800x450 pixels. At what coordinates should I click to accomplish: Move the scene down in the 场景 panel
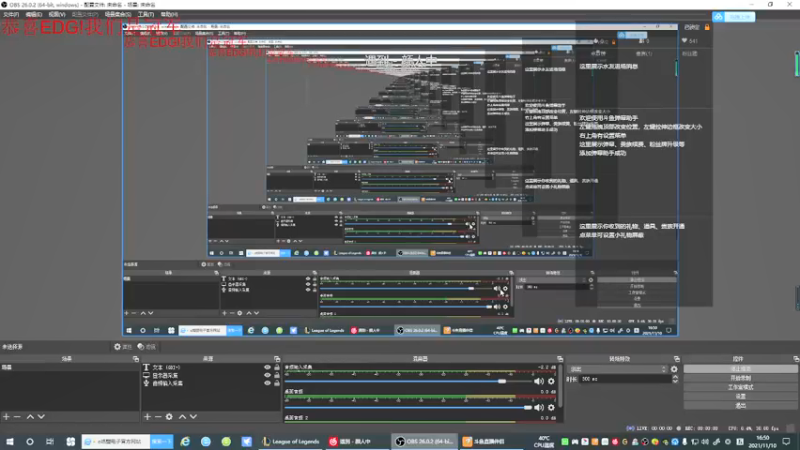pos(41,417)
